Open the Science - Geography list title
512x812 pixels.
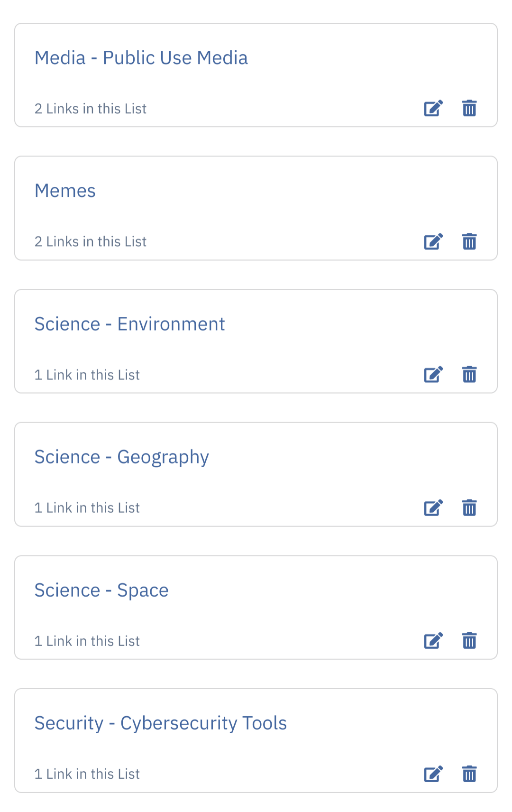(121, 457)
